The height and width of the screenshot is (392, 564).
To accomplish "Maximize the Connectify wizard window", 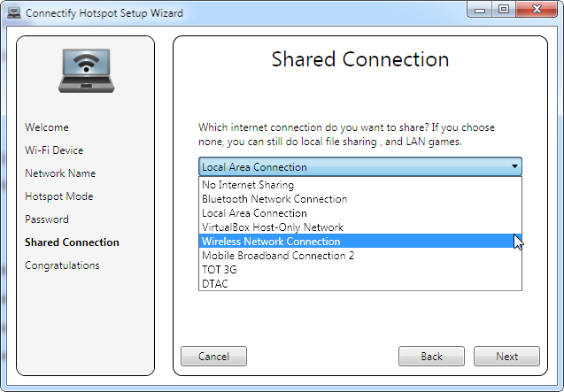I will (504, 10).
